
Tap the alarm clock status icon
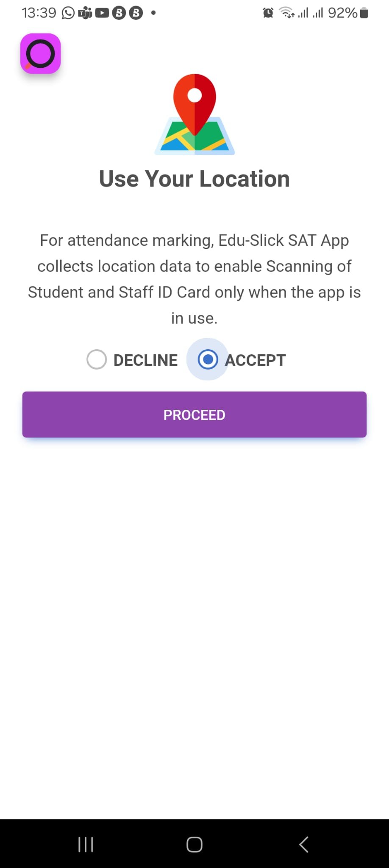pos(268,13)
